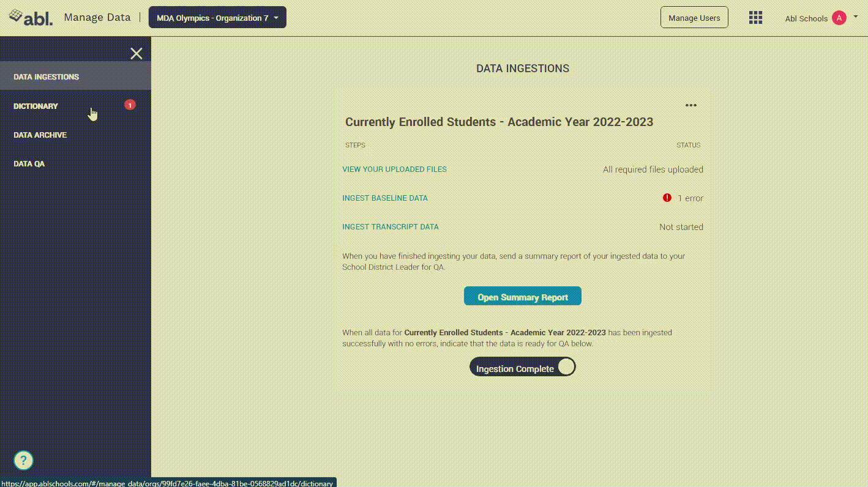Screen dimensions: 868x487
Task: Click the red user avatar icon
Action: (x=839, y=18)
